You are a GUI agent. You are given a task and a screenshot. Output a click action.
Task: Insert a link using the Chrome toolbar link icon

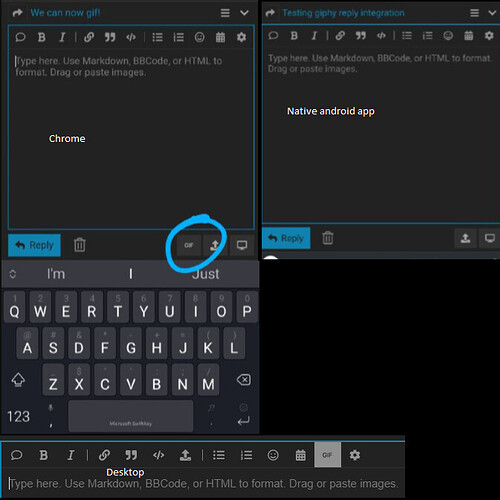(x=89, y=37)
